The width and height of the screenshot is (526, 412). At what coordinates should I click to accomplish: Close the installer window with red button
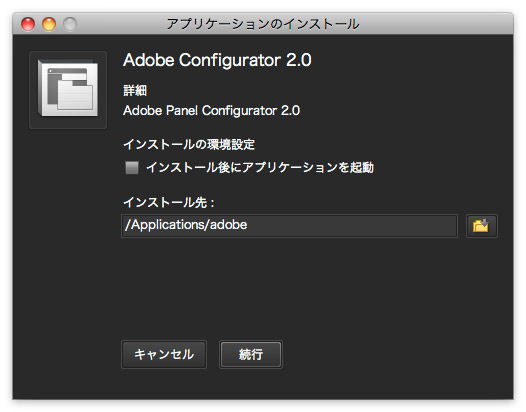[x=28, y=24]
